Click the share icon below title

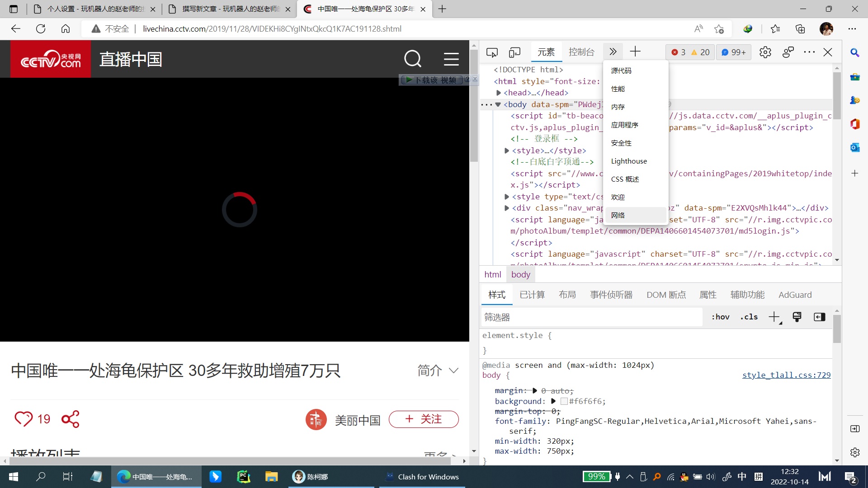[71, 419]
